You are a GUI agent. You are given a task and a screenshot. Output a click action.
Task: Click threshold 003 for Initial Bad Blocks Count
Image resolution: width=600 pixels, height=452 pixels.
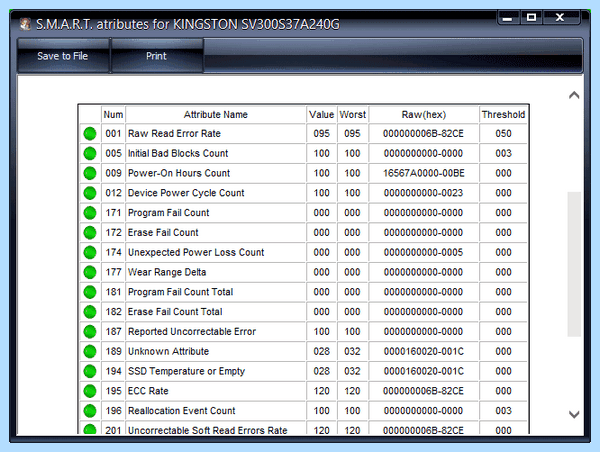503,153
